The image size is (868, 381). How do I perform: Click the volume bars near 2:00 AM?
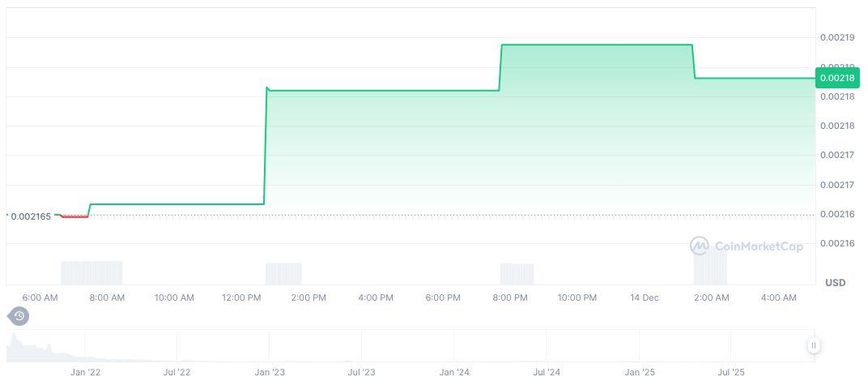710,268
